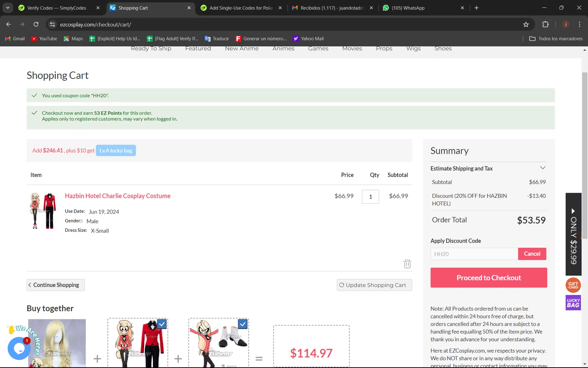Click blonde wig thumbnail in Buy together
Image resolution: width=588 pixels, height=368 pixels.
(57, 343)
